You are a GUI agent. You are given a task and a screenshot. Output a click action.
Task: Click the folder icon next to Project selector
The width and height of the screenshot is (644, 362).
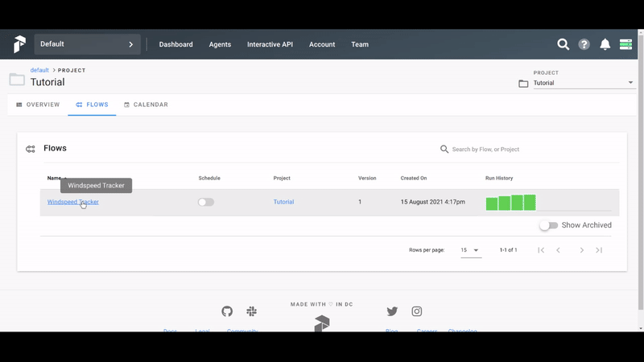click(x=523, y=84)
